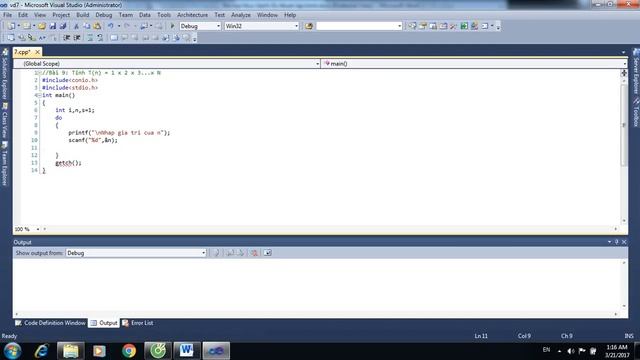Decrease line indent in text editor toolbar

[x=67, y=38]
